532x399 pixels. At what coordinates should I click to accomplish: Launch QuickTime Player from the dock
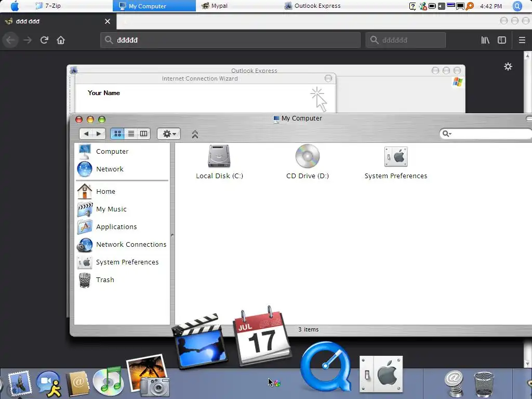(x=326, y=366)
